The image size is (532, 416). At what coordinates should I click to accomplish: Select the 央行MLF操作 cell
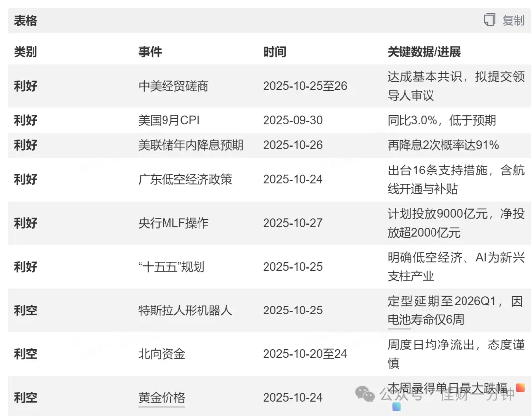click(173, 223)
